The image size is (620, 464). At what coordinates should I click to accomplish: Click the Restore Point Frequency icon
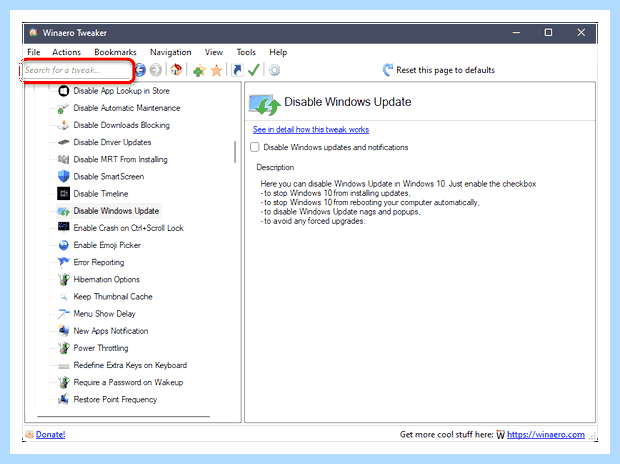pos(63,399)
